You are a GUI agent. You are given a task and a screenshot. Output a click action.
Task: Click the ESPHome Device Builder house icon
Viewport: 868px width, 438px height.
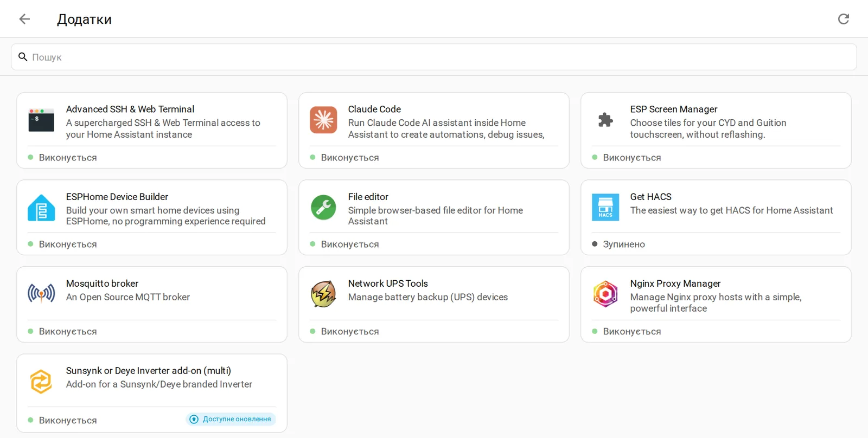pos(41,208)
